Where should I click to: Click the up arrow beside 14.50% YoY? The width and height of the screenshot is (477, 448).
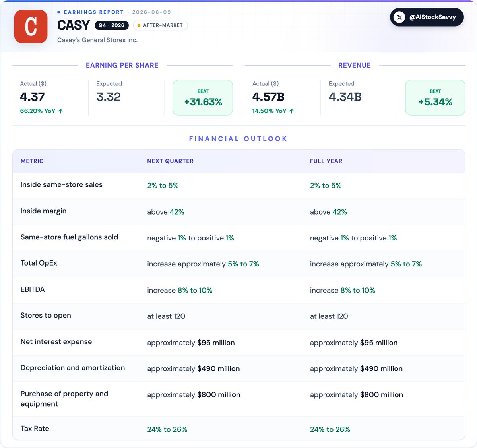(x=292, y=111)
